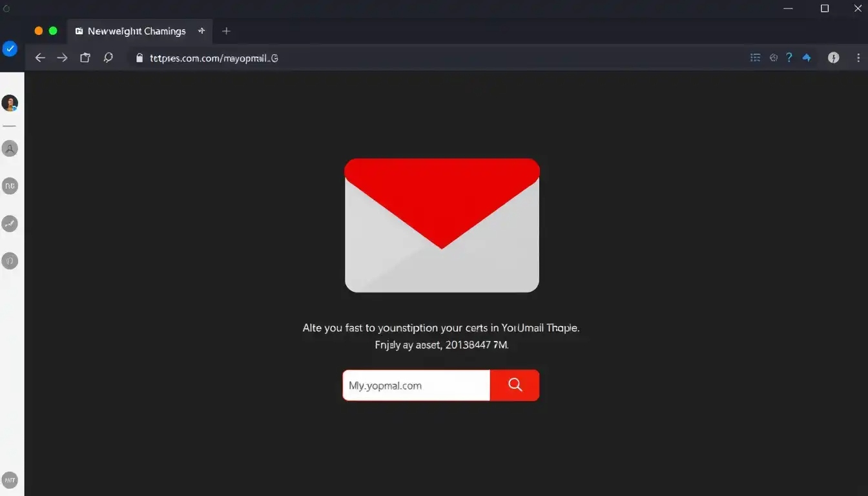This screenshot has height=496, width=868.
Task: Click the address bar URL text
Action: pyautogui.click(x=214, y=58)
